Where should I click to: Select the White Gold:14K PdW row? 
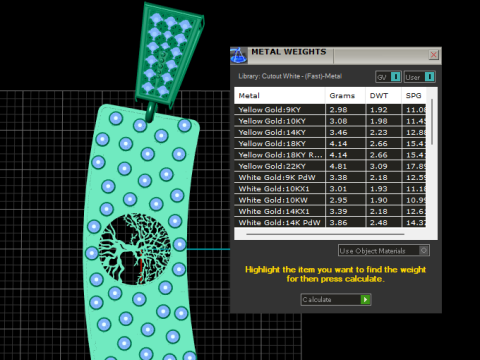[330, 222]
